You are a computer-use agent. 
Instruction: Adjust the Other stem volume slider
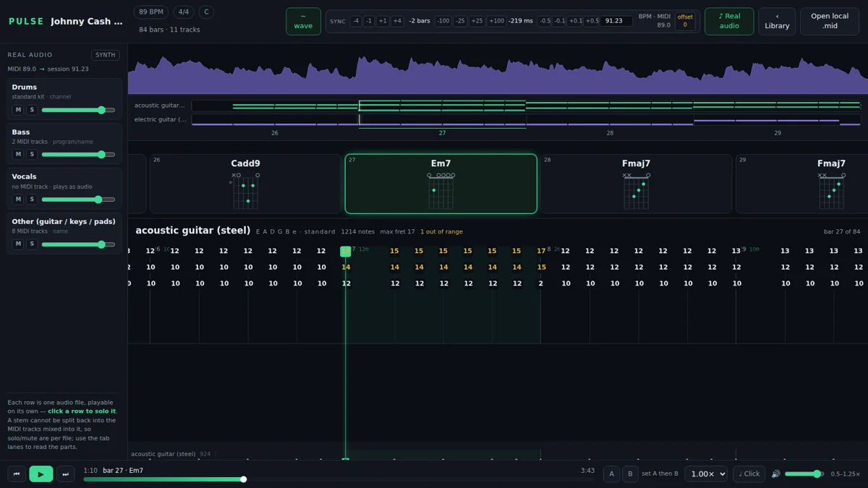[78, 244]
